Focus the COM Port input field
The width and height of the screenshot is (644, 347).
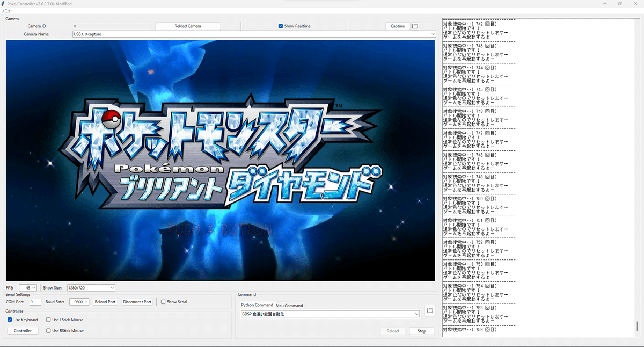pos(34,302)
